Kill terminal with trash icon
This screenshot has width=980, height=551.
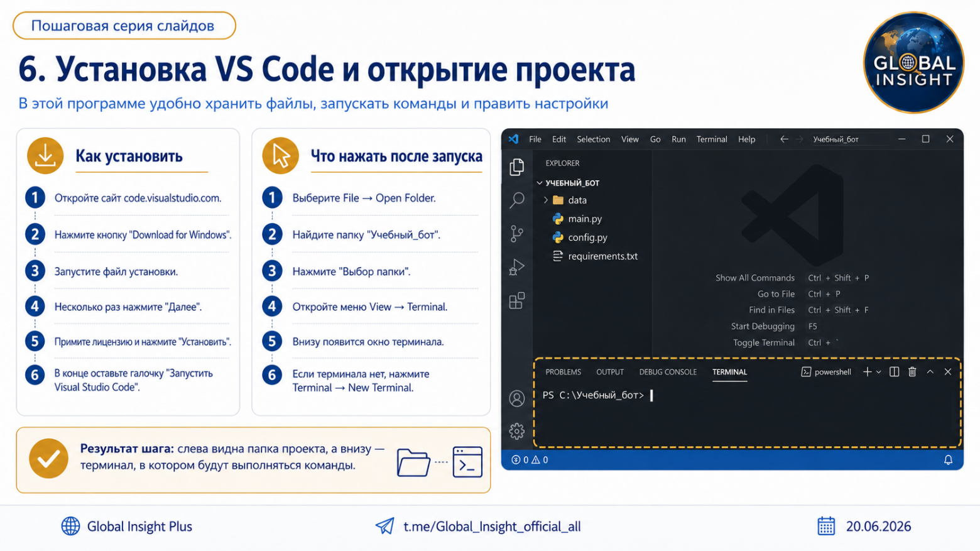coord(912,372)
